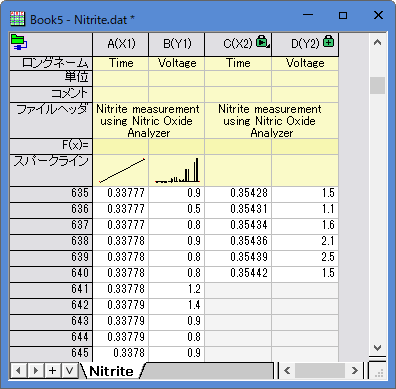Viewport: 396px width, 389px height.
Task: Maximize the Book5 workbook window
Action: point(343,15)
